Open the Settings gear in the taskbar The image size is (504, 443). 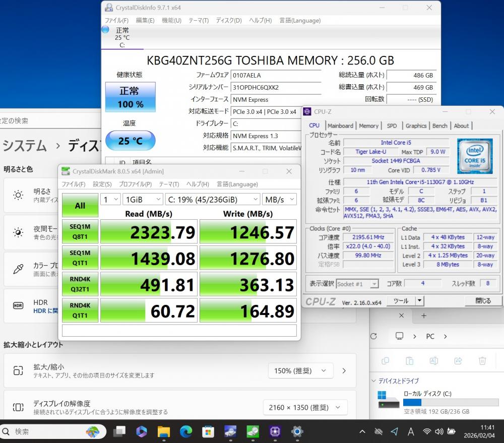point(297,431)
